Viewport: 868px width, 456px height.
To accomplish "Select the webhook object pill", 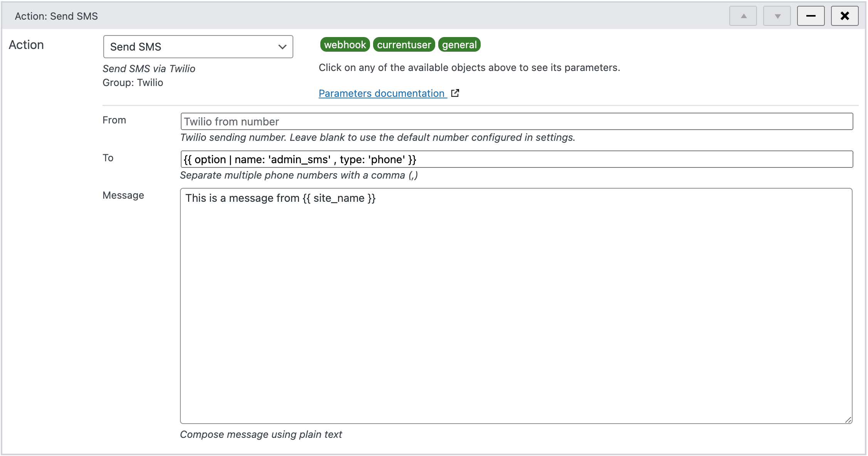I will click(345, 44).
